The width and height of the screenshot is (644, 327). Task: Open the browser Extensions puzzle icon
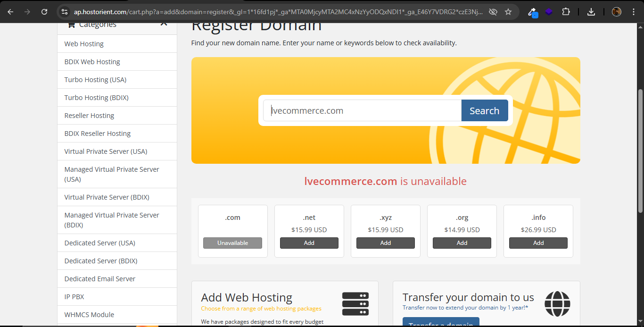(x=566, y=12)
